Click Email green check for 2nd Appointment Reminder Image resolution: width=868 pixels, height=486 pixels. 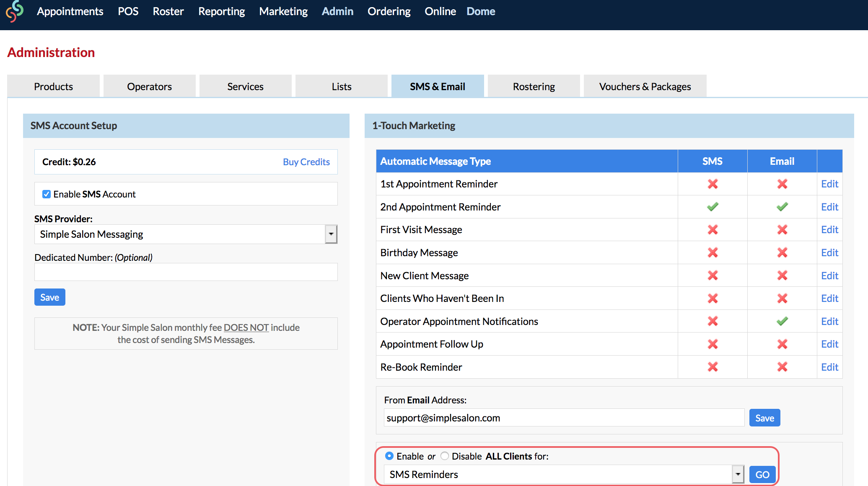coord(782,207)
